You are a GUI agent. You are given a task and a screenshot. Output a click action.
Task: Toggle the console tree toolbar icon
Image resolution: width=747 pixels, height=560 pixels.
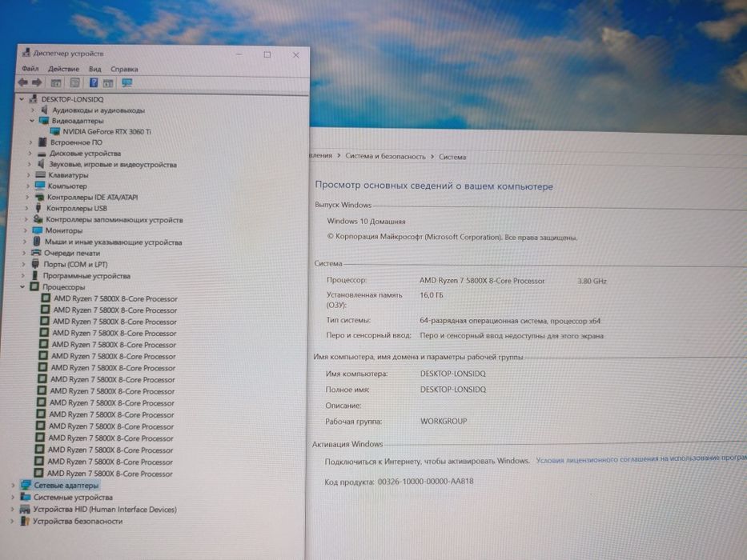[x=56, y=83]
